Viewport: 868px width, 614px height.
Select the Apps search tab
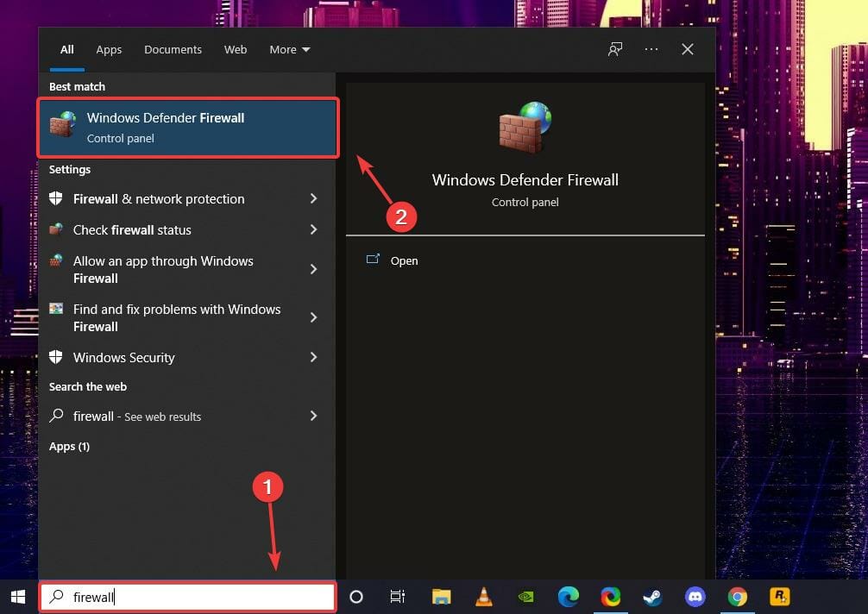(109, 49)
